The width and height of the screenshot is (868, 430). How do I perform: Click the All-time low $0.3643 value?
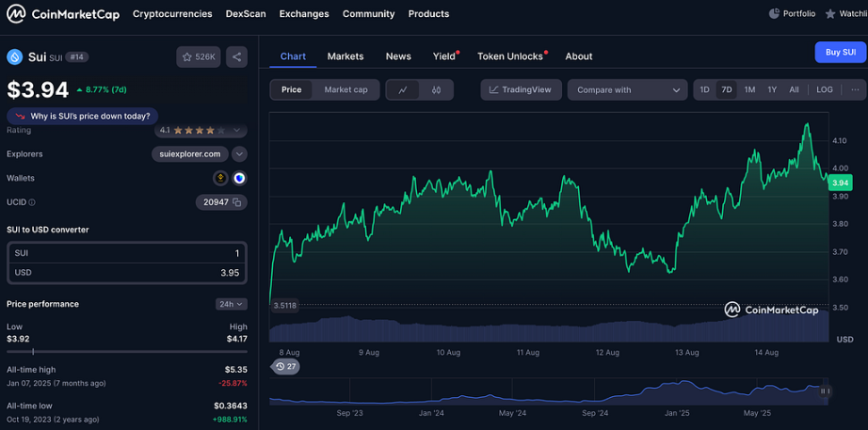point(231,406)
